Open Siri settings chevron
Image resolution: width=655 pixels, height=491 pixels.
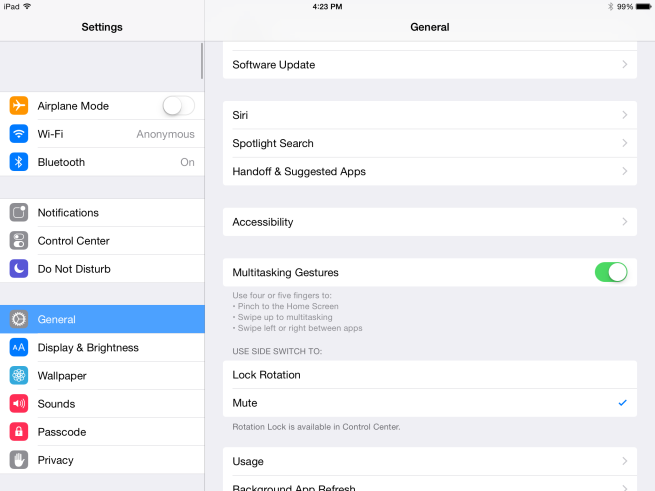coord(624,116)
